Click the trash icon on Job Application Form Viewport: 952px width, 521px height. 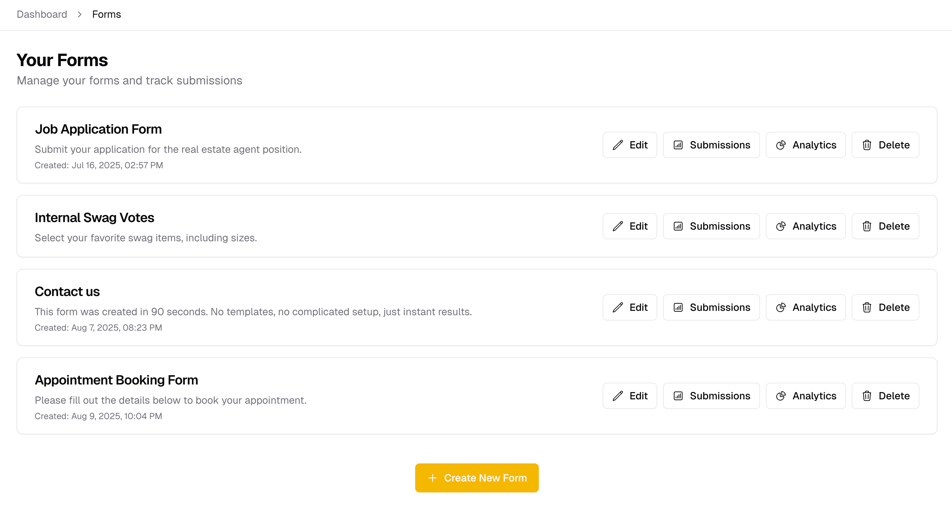(866, 145)
